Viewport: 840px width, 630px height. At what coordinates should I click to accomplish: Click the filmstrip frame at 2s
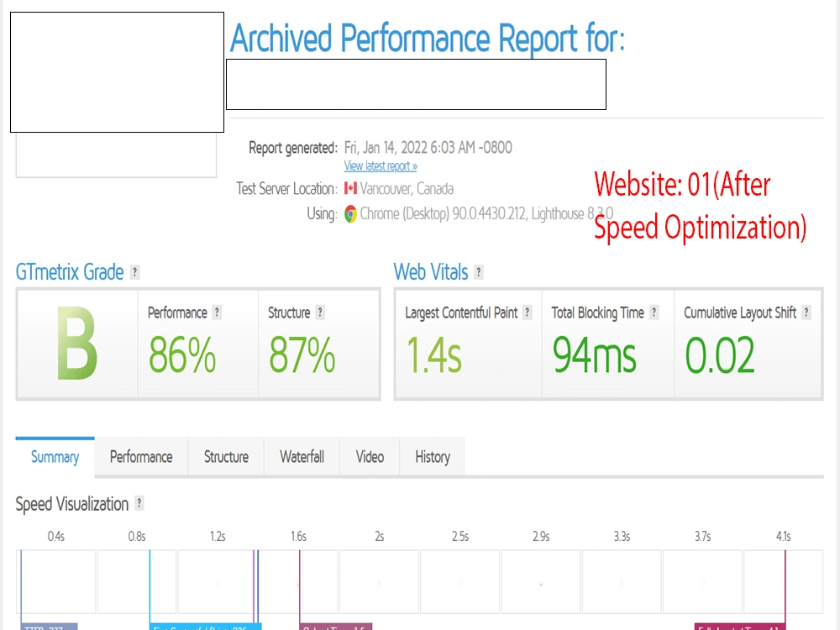pos(380,581)
